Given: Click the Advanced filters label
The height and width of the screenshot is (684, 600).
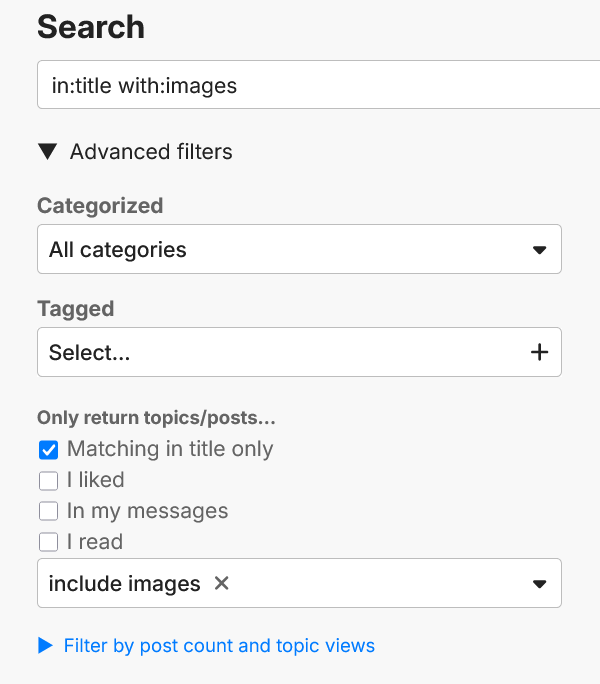Looking at the screenshot, I should (x=151, y=152).
